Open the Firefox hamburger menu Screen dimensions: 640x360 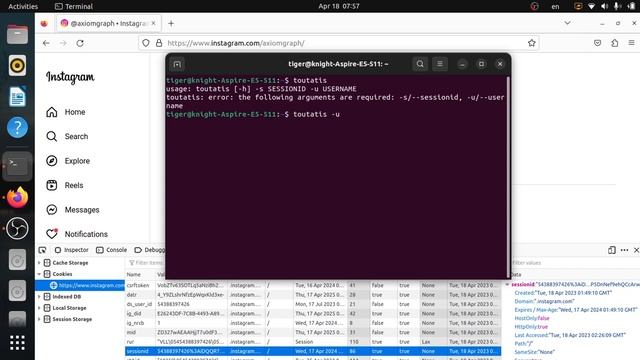click(631, 43)
